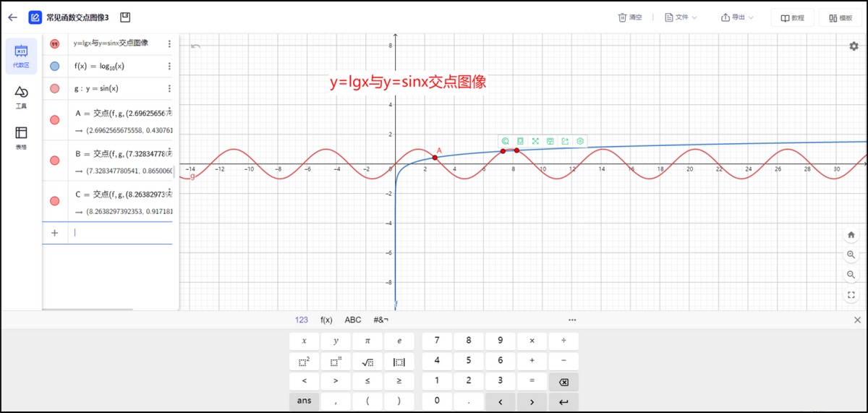The width and height of the screenshot is (868, 413).
Task: Click the empty algebra input field
Action: pos(119,233)
